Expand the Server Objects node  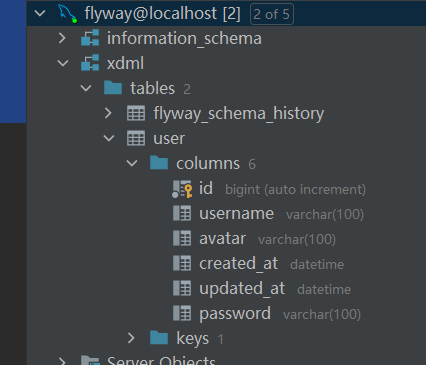62,362
